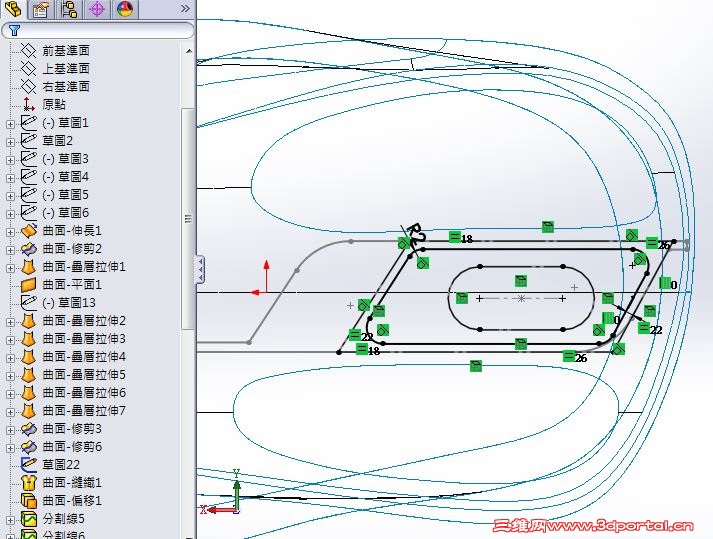713x539 pixels.
Task: Expand the 曲面-伸長1 feature
Action: point(10,232)
